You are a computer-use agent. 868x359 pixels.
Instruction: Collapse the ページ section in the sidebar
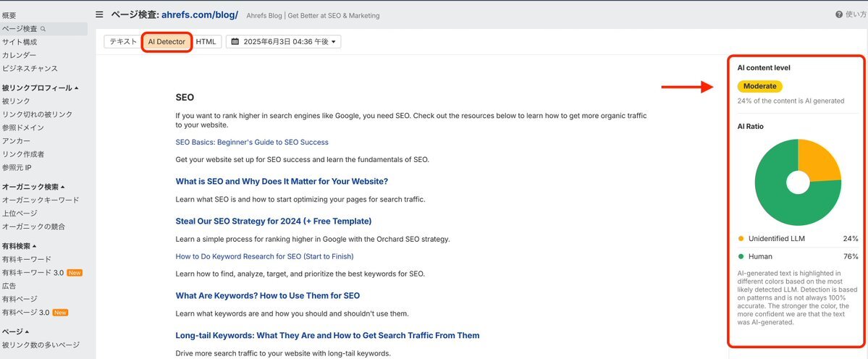[x=15, y=332]
